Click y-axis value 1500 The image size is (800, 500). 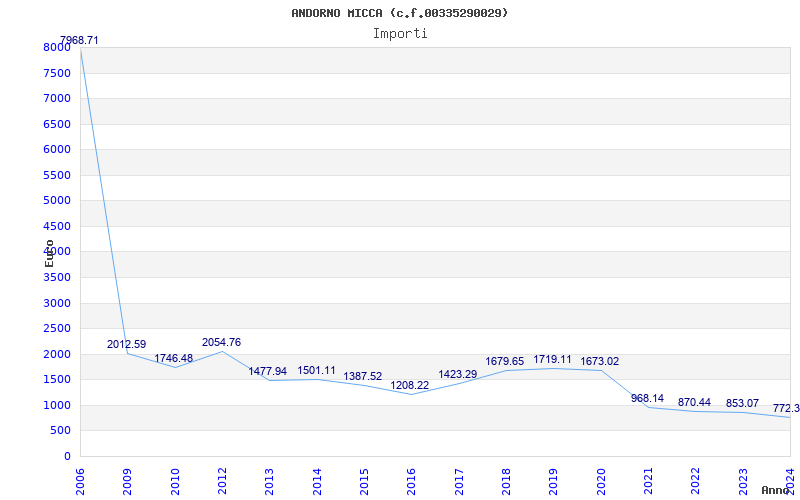57,380
